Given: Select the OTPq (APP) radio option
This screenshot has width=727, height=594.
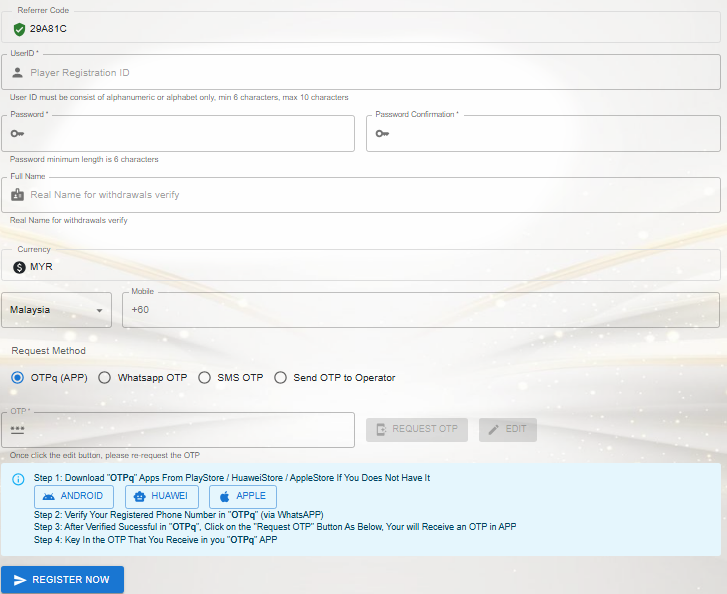Looking at the screenshot, I should point(17,378).
